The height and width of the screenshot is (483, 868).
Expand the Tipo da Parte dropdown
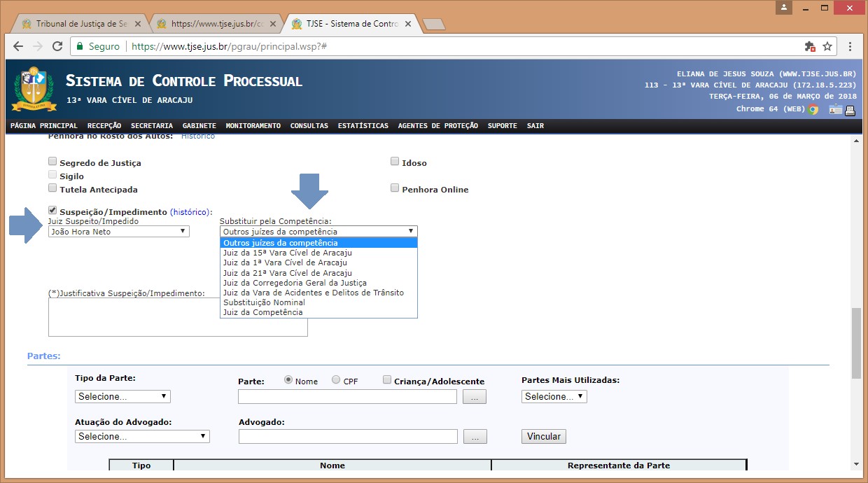point(122,396)
